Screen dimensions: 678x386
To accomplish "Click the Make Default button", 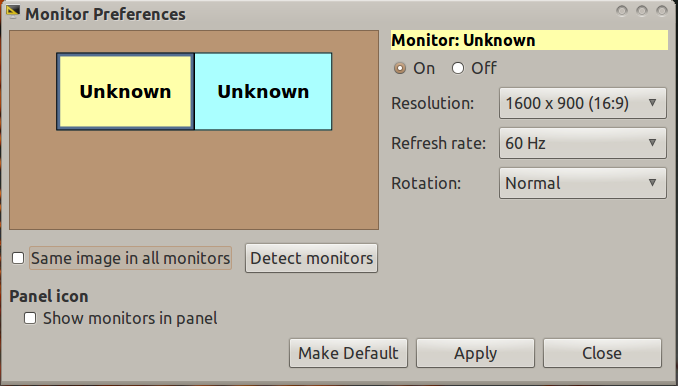I will (x=348, y=353).
